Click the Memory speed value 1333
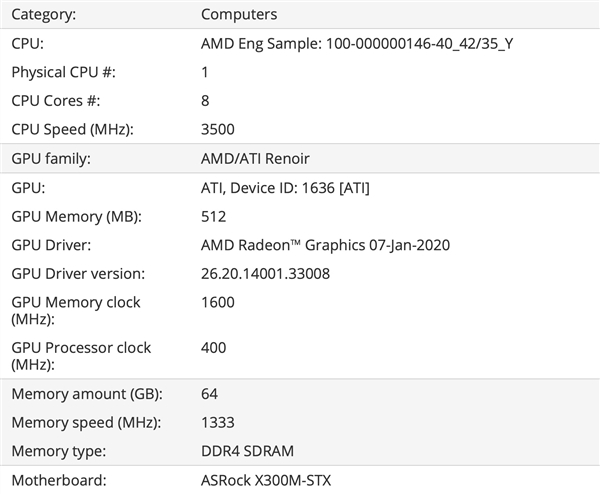 click(217, 423)
